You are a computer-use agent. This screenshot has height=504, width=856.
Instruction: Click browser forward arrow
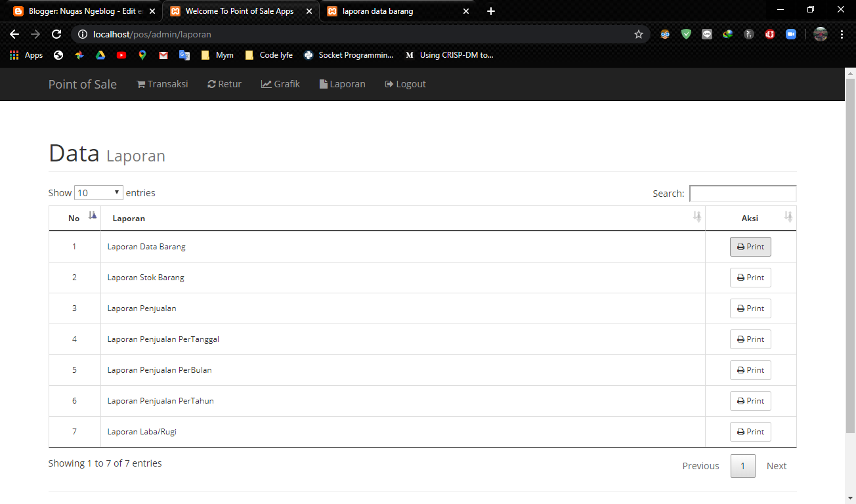pyautogui.click(x=35, y=34)
